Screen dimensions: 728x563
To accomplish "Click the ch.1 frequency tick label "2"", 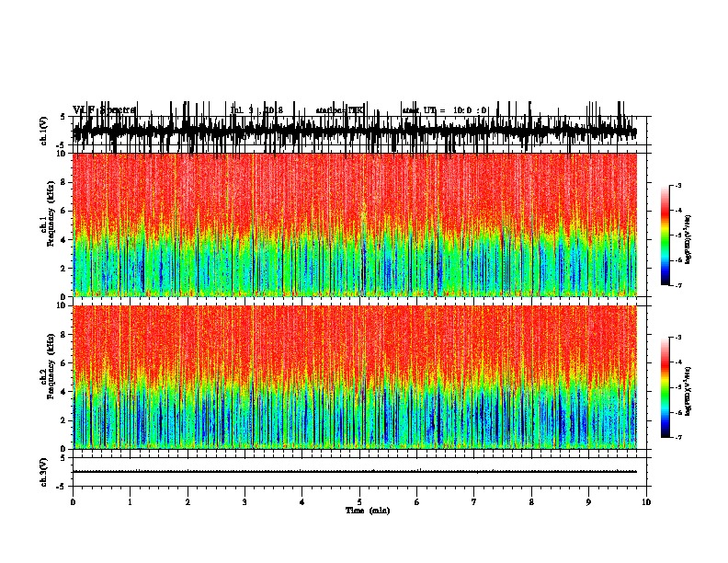I will (64, 268).
